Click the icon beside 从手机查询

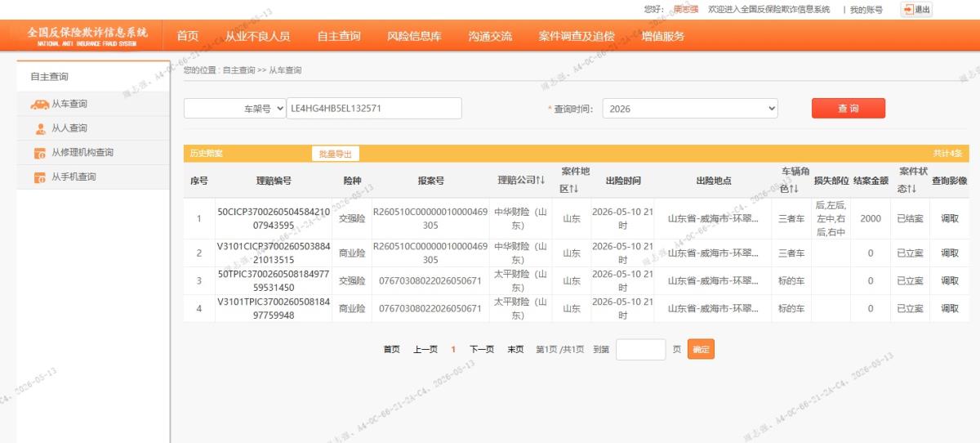(x=40, y=177)
